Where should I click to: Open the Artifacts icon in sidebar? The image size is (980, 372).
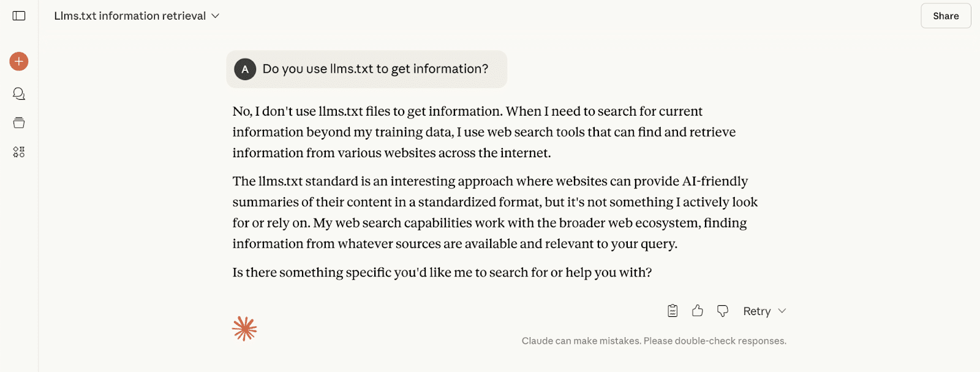[19, 152]
